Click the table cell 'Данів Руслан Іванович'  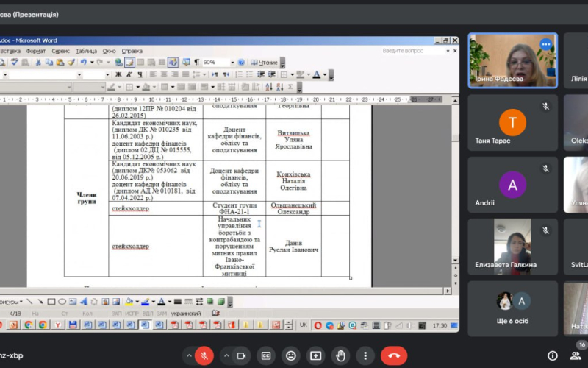(293, 246)
